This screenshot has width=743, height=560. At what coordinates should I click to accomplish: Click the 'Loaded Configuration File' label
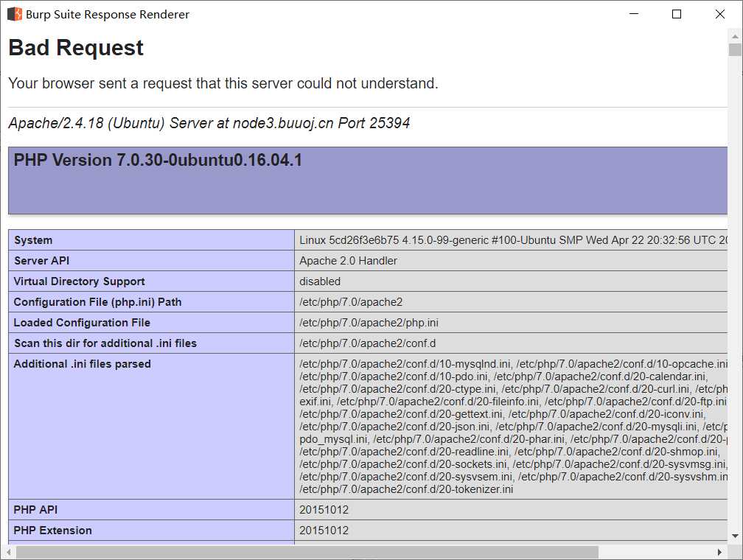click(x=82, y=323)
